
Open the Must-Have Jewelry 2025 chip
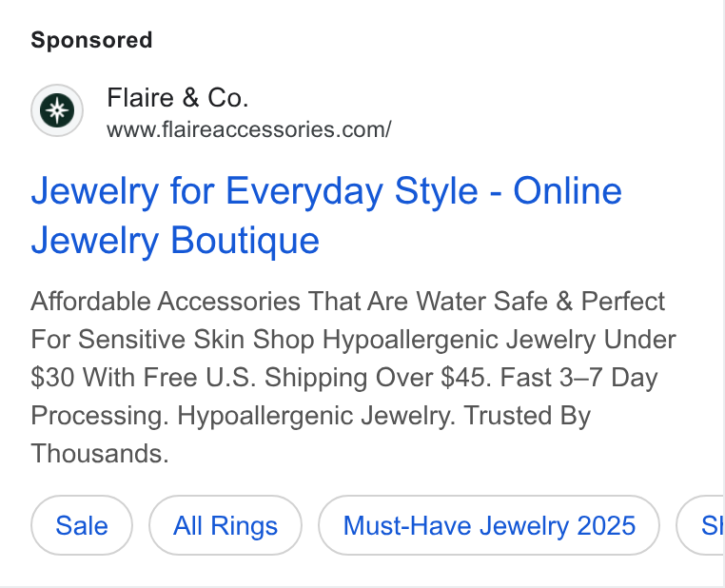[489, 525]
